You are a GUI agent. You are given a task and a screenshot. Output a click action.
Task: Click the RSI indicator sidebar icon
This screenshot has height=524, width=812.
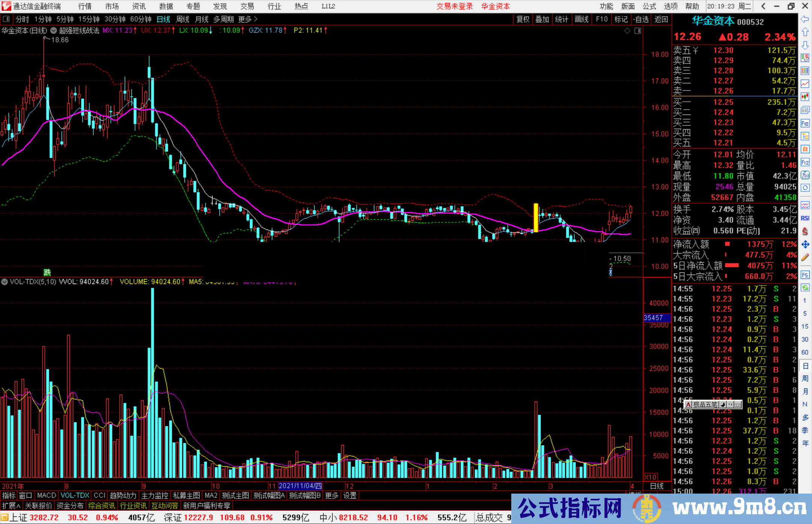tap(805, 218)
